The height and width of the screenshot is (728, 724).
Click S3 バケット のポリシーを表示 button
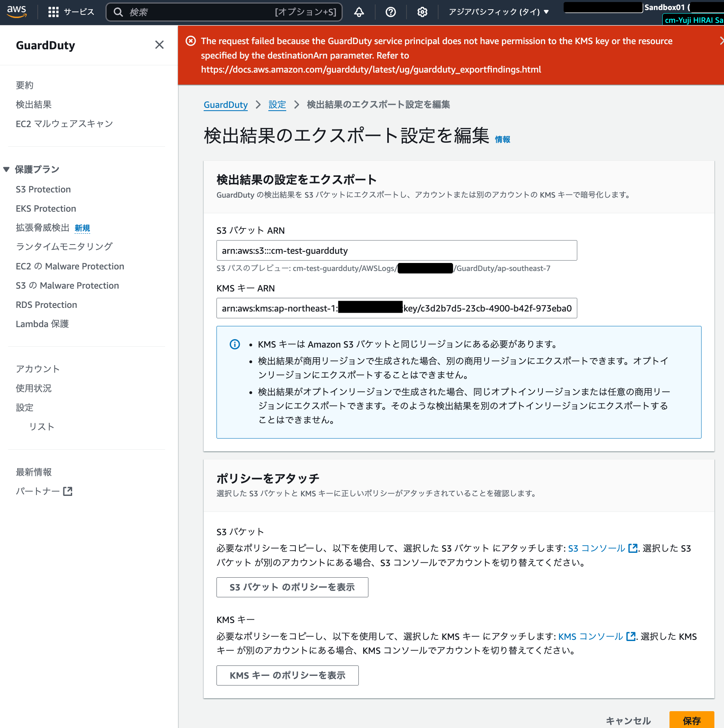[x=292, y=587]
